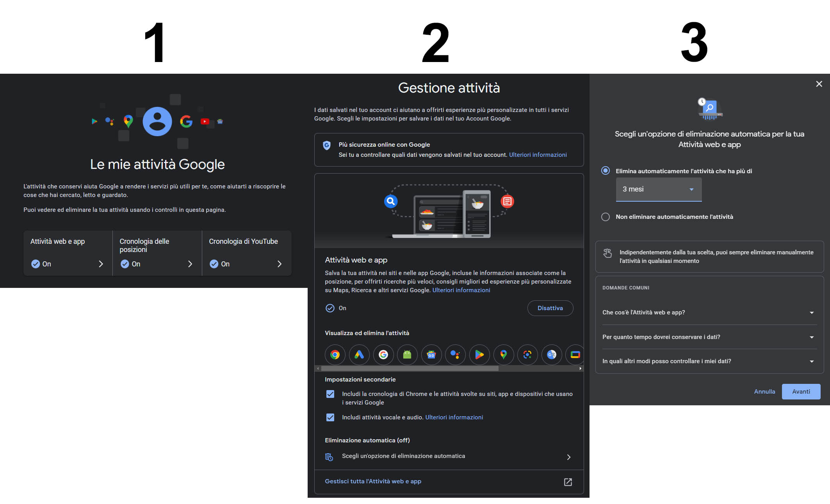This screenshot has height=504, width=830.
Task: Select 'Non eliminare automaticamente l'attività' option
Action: (x=606, y=217)
